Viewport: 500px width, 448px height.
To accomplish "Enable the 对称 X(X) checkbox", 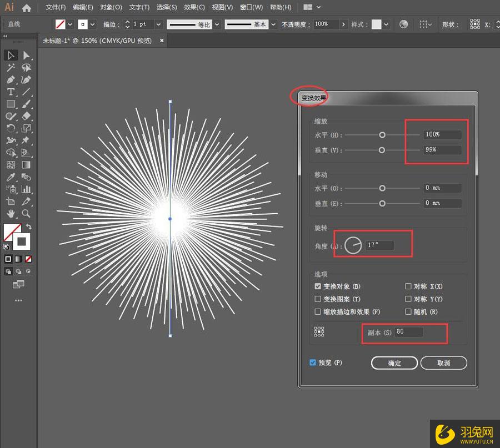I will coord(408,286).
